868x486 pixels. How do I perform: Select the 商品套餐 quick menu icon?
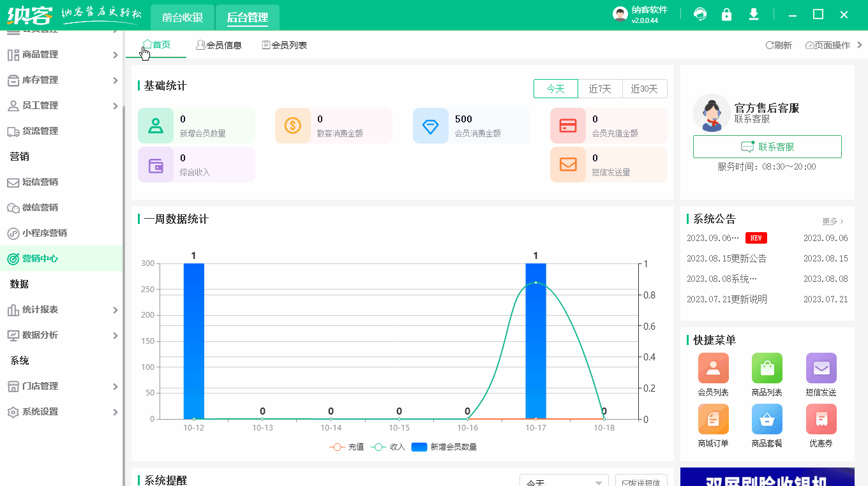click(767, 419)
